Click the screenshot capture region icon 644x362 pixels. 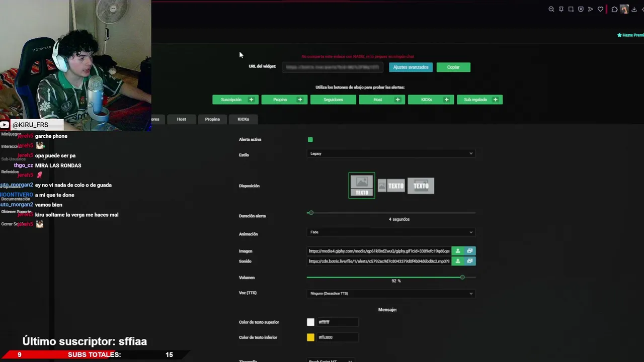[571, 9]
